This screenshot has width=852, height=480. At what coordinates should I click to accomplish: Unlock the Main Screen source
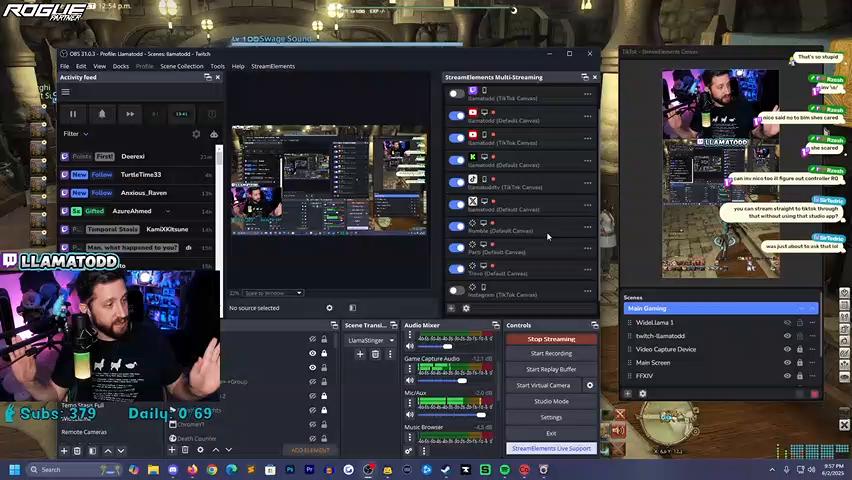(x=799, y=363)
